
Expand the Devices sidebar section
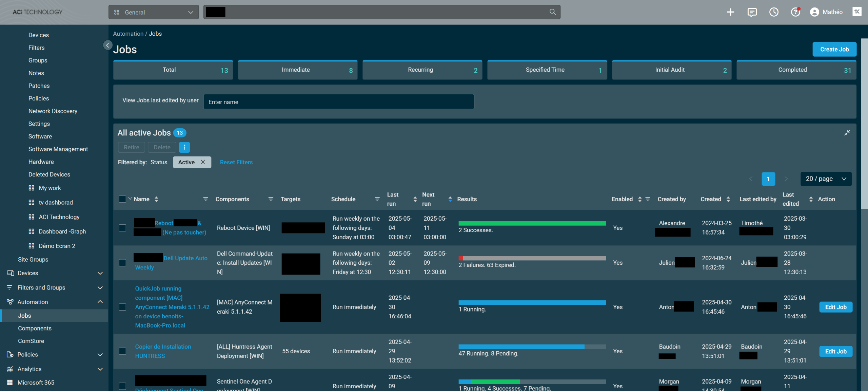click(x=100, y=273)
